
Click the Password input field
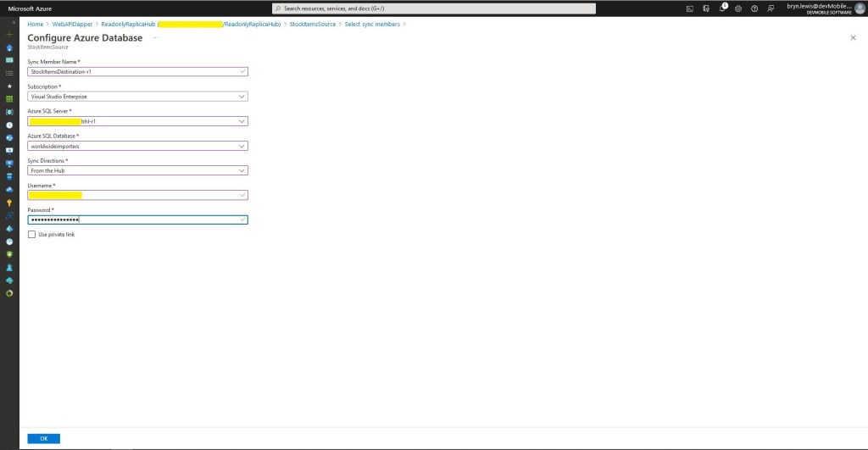tap(137, 219)
